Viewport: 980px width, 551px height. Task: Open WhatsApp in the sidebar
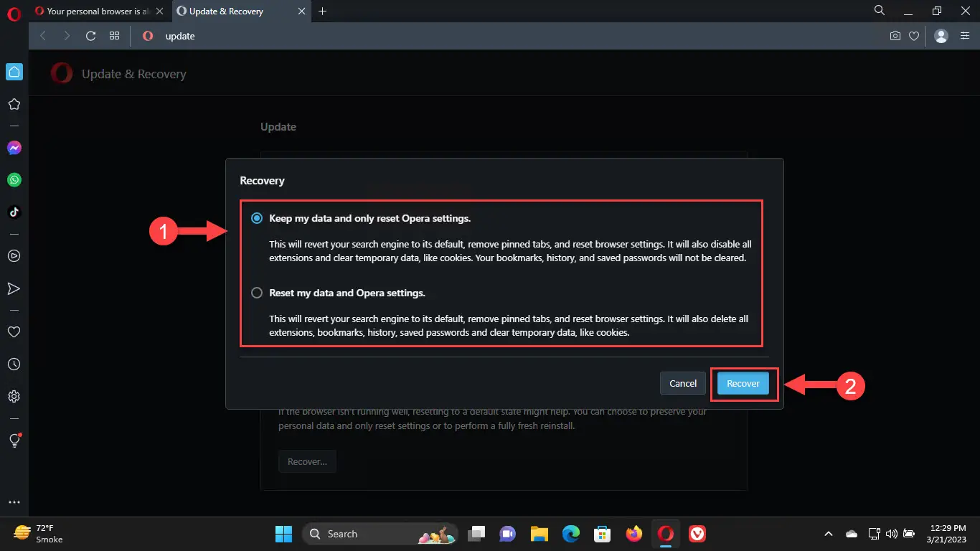click(x=14, y=180)
